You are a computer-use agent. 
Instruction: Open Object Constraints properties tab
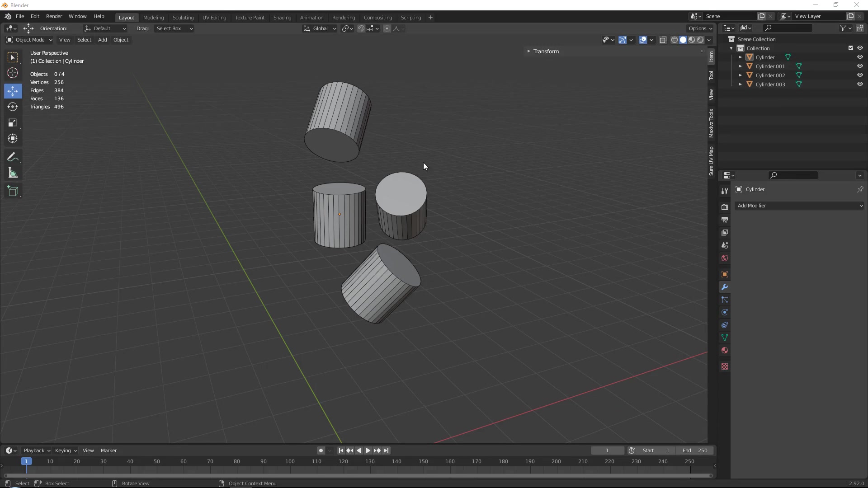coord(725,325)
